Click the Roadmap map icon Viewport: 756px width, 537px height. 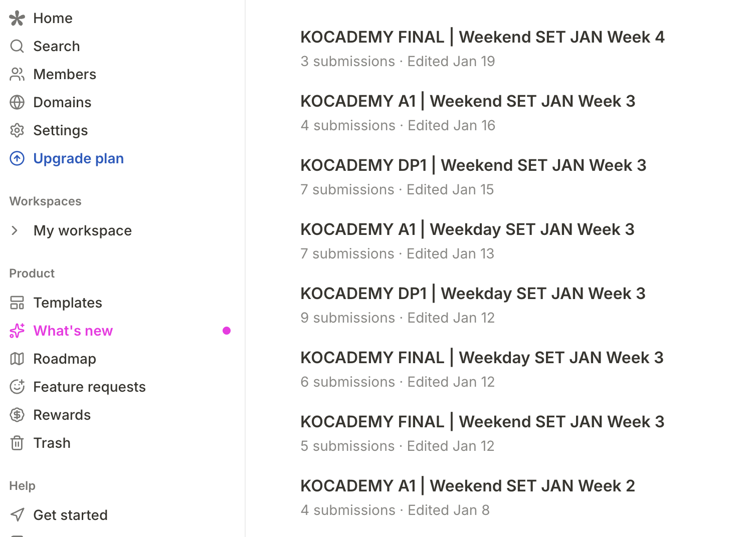(17, 359)
